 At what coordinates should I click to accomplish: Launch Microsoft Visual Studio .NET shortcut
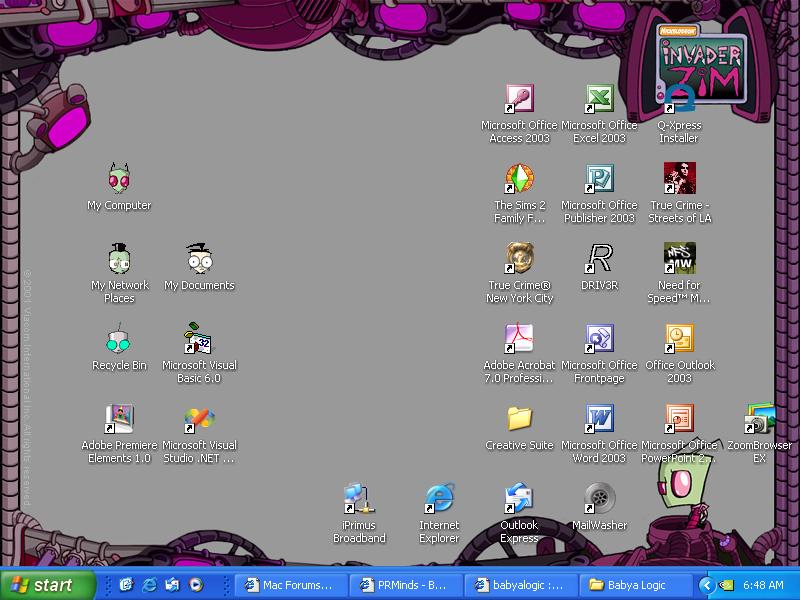click(199, 418)
